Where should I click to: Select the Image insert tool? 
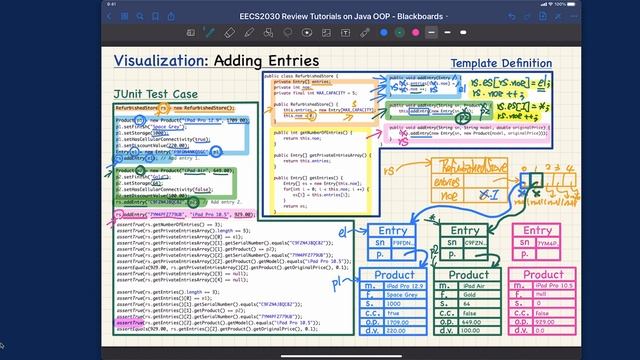(326, 33)
